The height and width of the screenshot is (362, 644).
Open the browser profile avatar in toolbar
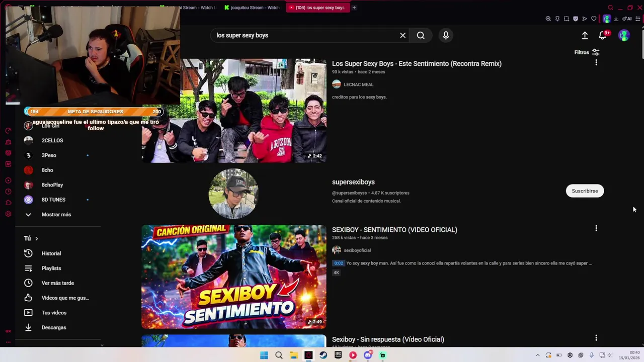(607, 19)
